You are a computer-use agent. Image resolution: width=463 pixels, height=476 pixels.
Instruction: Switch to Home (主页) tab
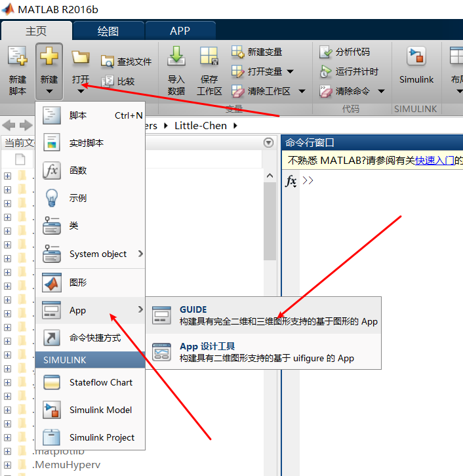coord(36,31)
